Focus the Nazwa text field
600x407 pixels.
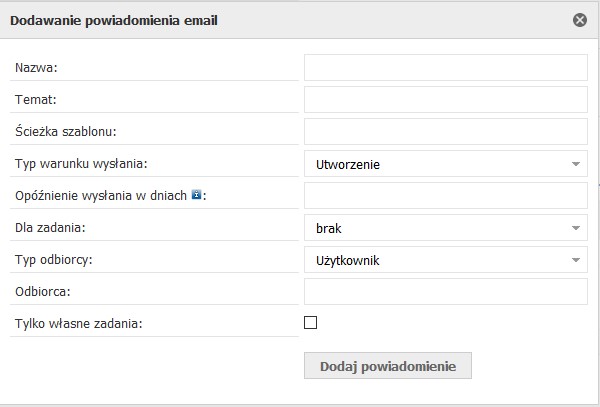pos(446,68)
